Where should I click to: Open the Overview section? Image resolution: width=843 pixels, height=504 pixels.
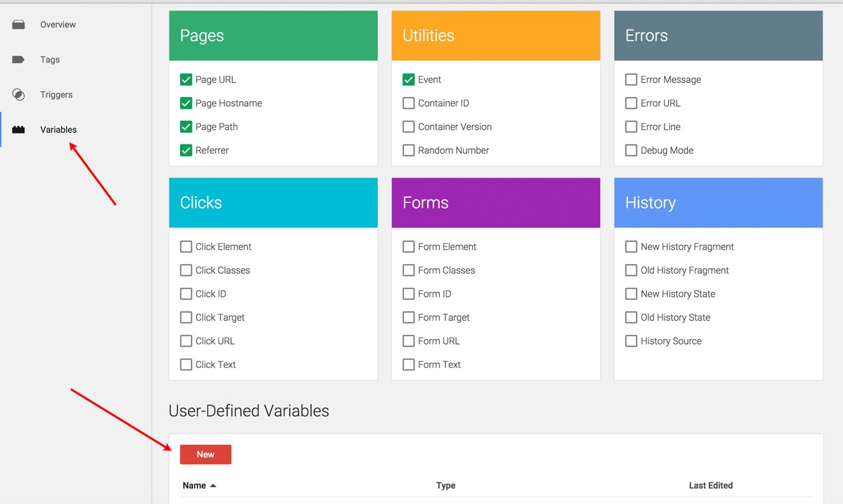[x=58, y=25]
